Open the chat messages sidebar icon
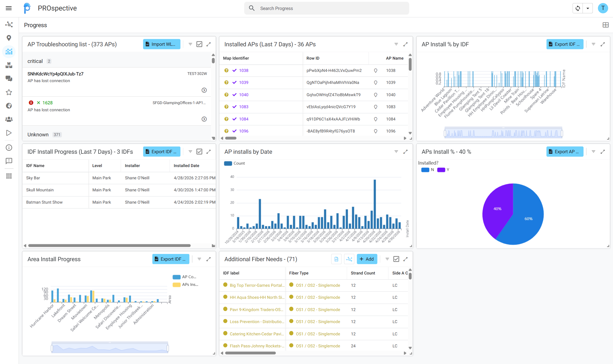Viewport: 613px width, 364px height. coord(9,79)
